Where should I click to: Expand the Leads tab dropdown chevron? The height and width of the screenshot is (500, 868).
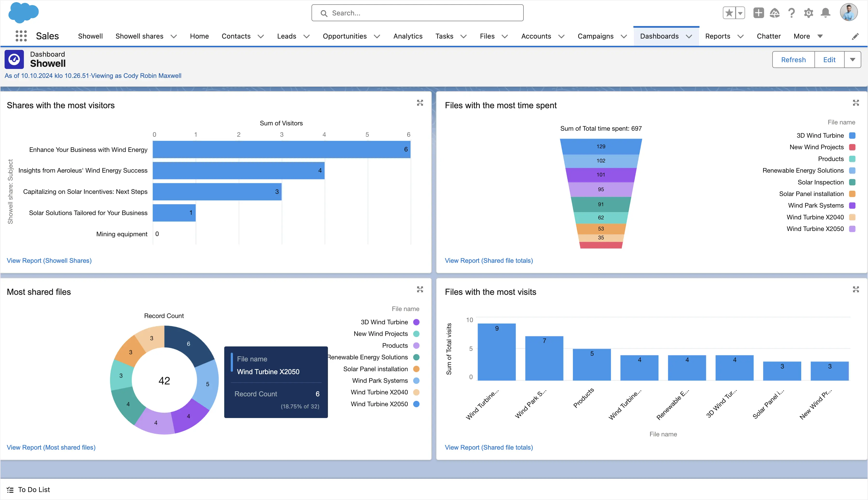click(306, 36)
